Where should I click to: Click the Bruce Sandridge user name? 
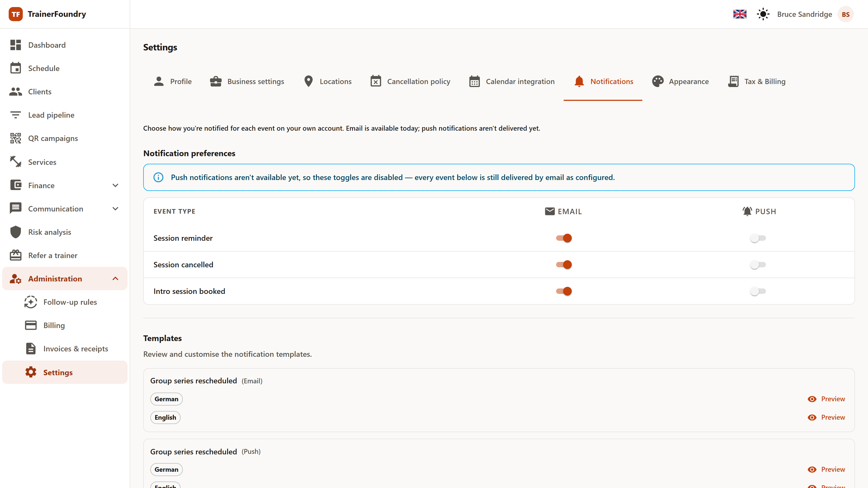point(804,14)
